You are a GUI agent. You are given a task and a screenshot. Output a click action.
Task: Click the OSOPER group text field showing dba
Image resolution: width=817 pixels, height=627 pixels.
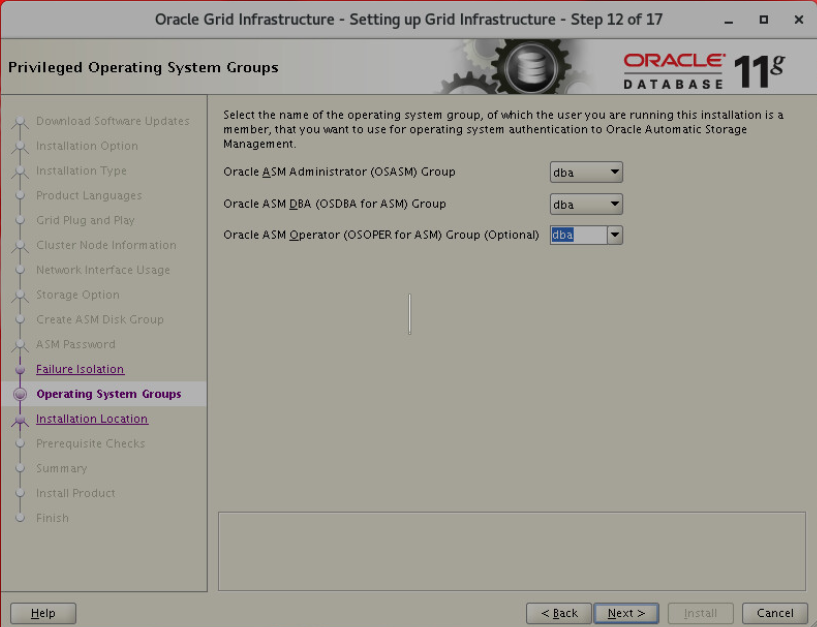[578, 235]
